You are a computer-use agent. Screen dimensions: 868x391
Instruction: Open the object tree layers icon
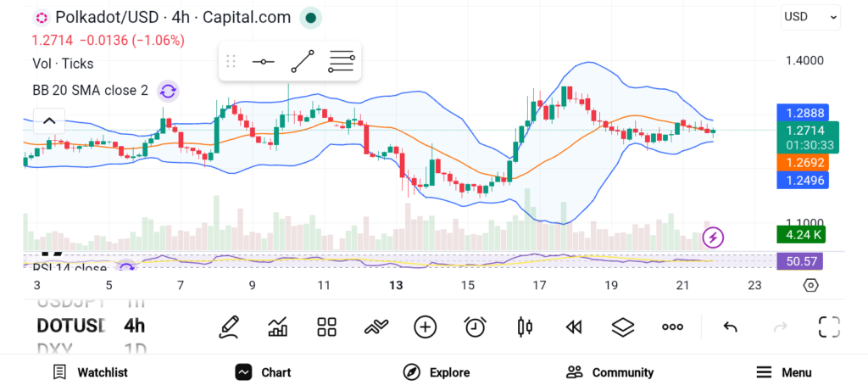(623, 327)
